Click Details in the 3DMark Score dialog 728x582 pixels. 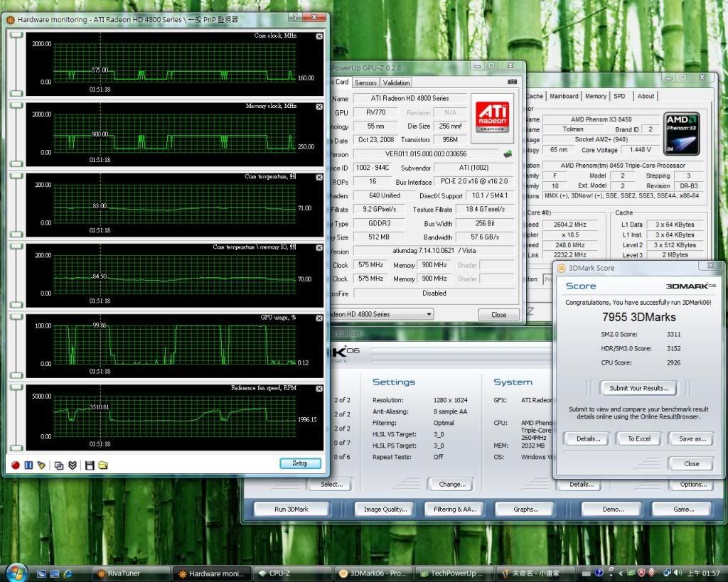[x=588, y=438]
